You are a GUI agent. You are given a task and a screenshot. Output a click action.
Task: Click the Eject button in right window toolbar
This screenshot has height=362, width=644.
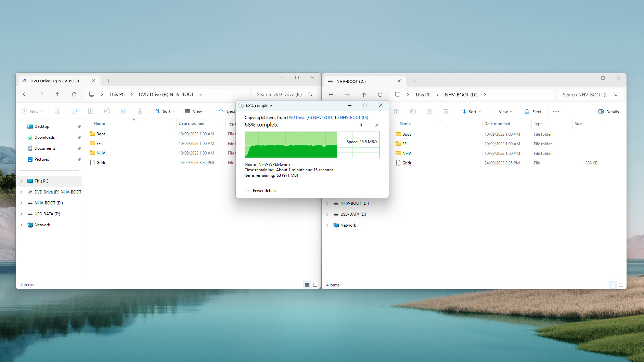(x=533, y=112)
